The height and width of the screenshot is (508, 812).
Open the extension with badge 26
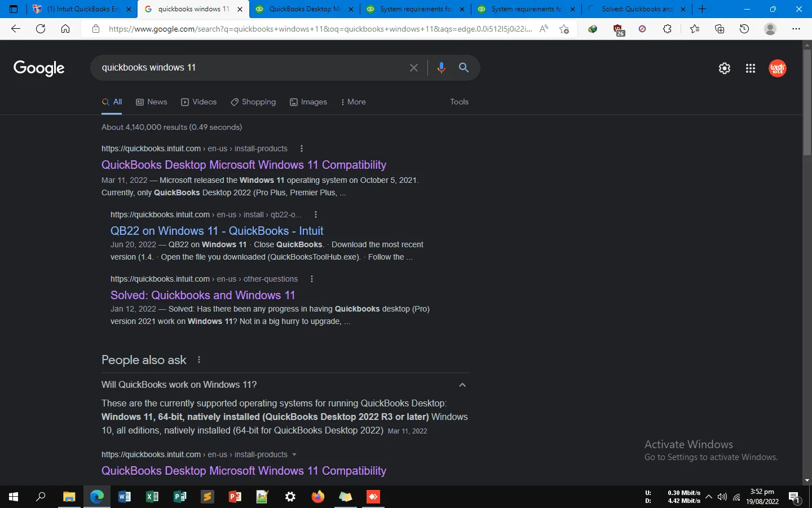pos(618,29)
